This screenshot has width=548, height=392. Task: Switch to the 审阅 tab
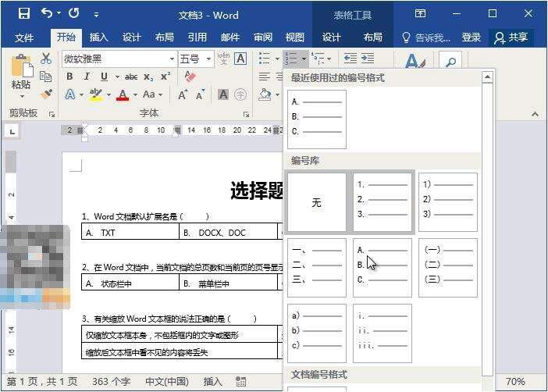click(x=263, y=37)
